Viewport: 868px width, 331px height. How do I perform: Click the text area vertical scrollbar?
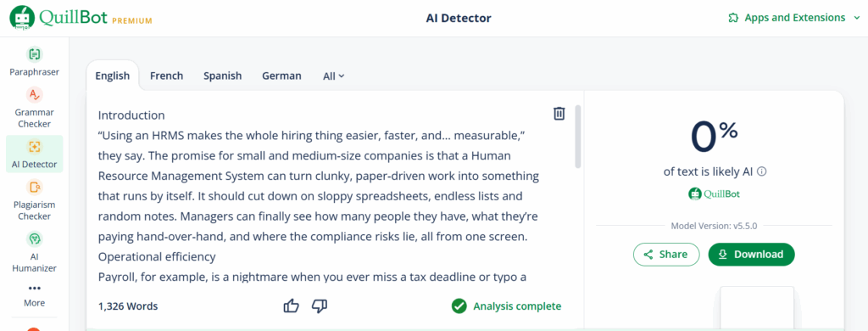coord(578,137)
